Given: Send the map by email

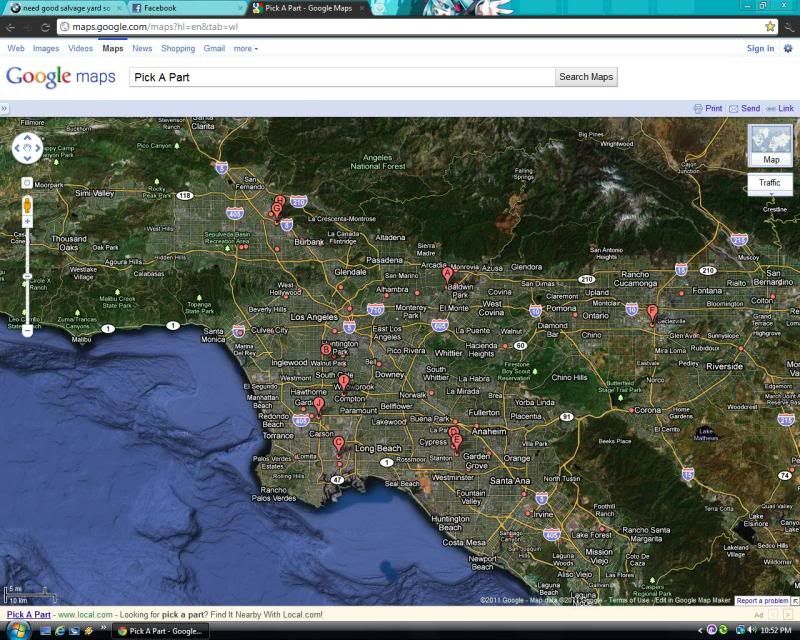Looking at the screenshot, I should coord(745,108).
